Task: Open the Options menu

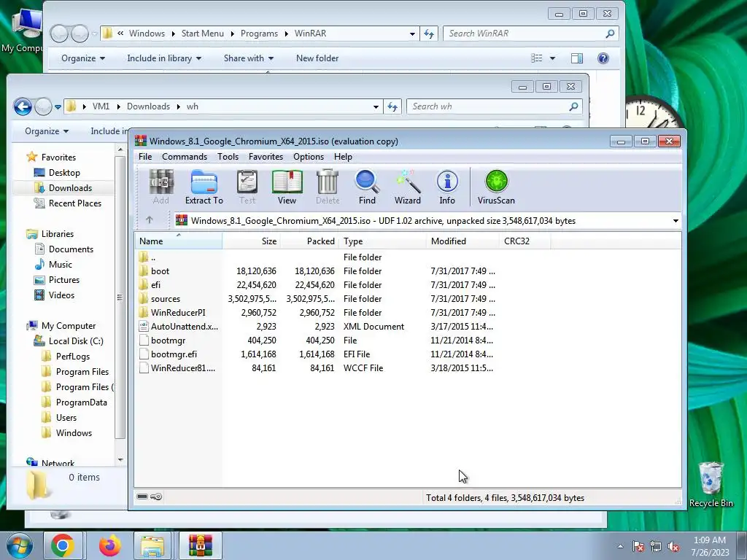Action: point(309,157)
